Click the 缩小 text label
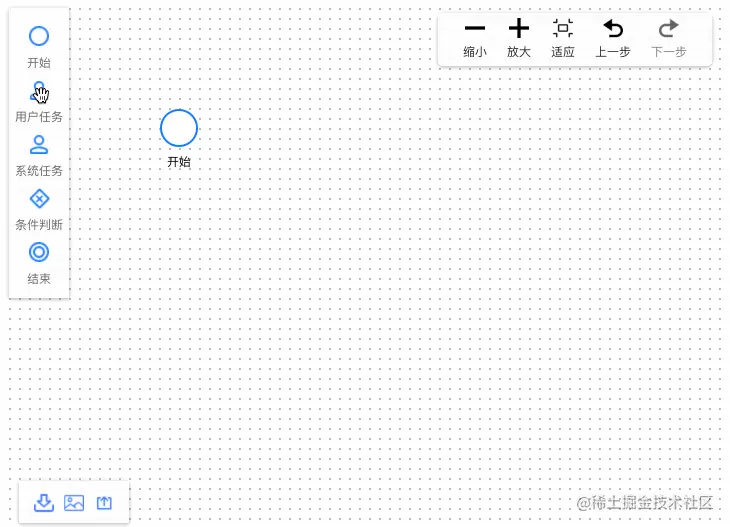 click(475, 52)
